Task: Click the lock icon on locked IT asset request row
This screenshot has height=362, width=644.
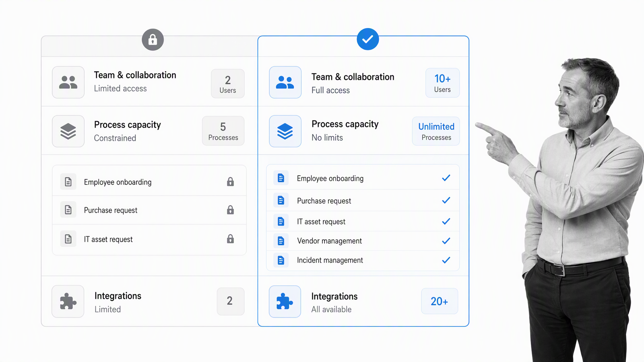Action: coord(230,239)
